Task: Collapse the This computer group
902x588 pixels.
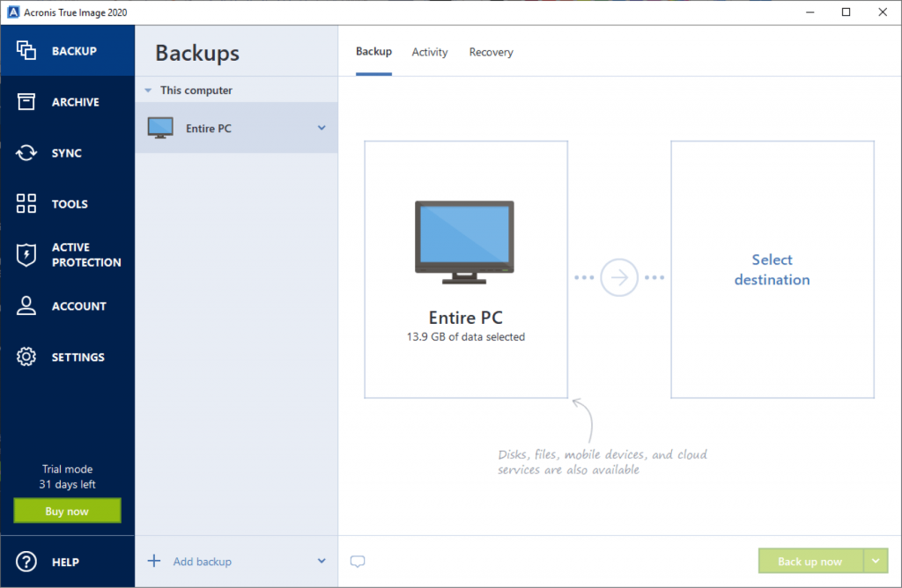Action: pyautogui.click(x=146, y=90)
